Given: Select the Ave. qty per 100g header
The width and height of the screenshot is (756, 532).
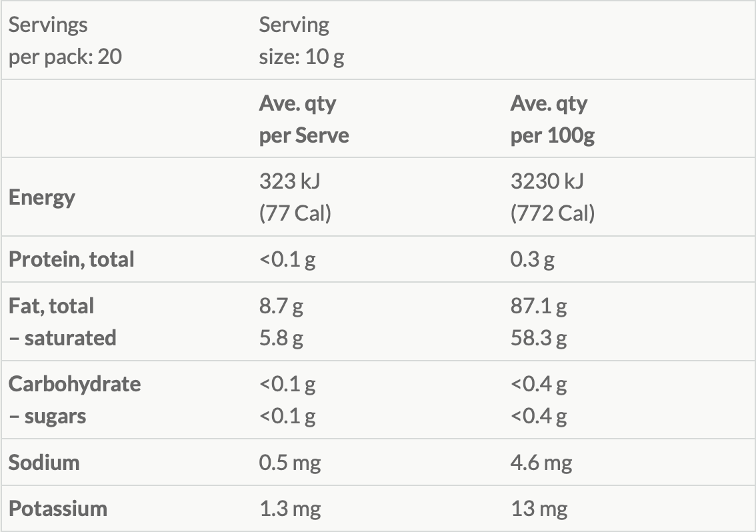Looking at the screenshot, I should point(553,119).
